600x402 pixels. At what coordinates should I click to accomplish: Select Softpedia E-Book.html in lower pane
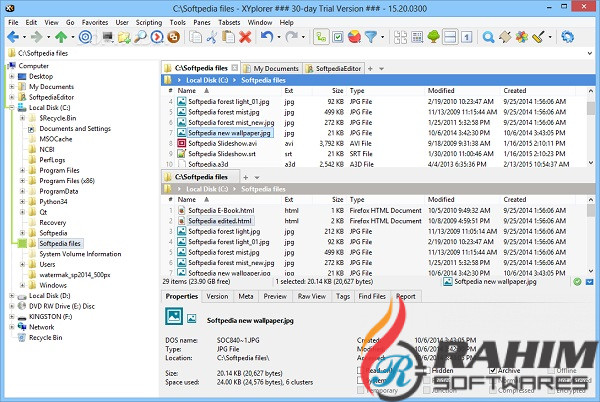click(x=221, y=210)
